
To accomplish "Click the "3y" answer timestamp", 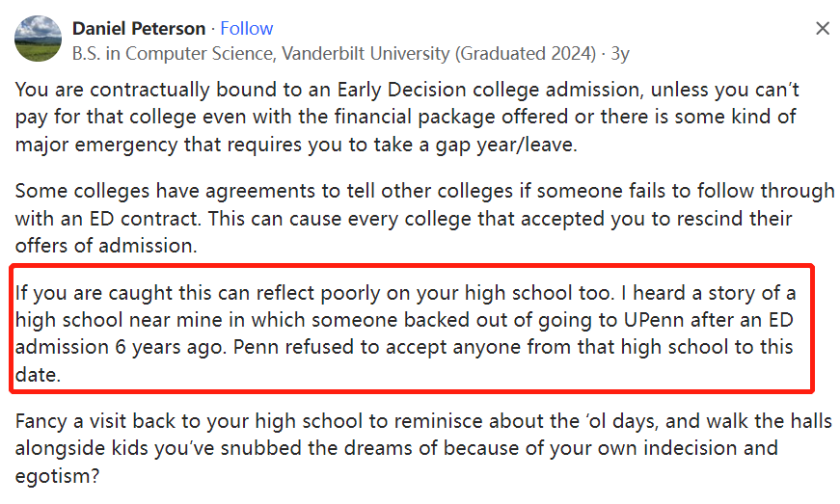I will 619,54.
